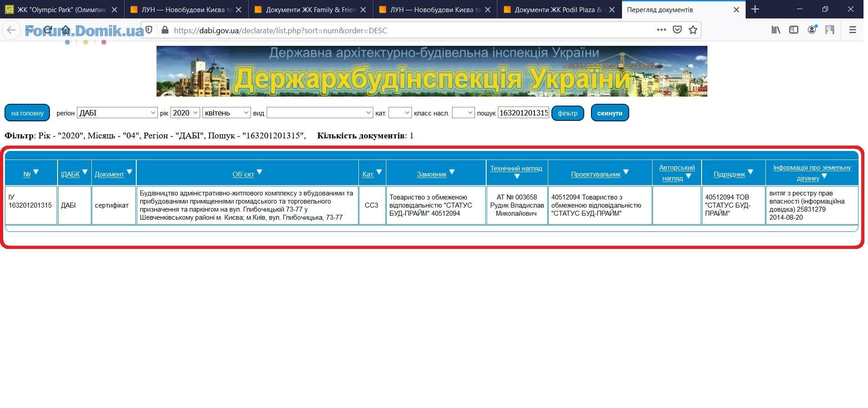
Task: Click the padlock site security icon
Action: [165, 30]
